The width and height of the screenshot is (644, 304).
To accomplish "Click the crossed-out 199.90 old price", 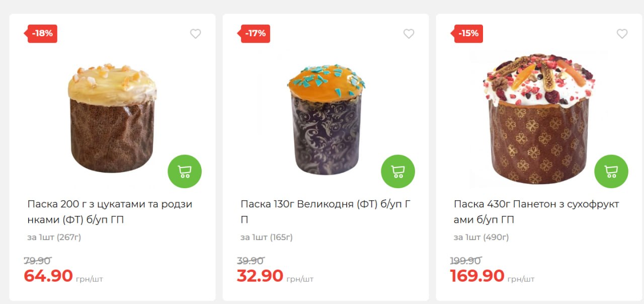I will 465,261.
